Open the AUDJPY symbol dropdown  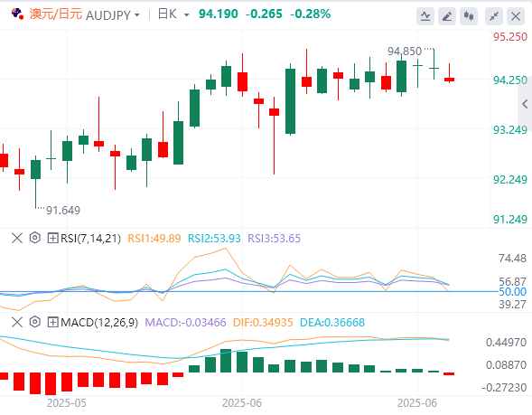(x=113, y=15)
